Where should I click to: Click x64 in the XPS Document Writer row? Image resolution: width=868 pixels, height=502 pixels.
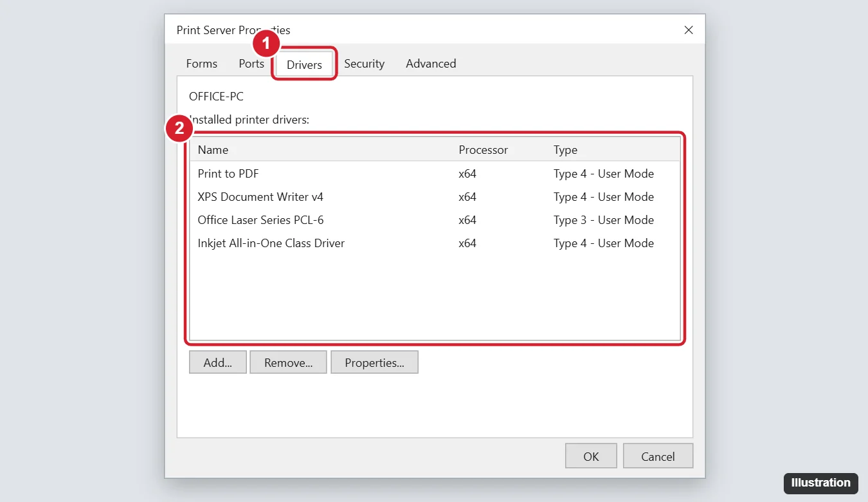(467, 197)
